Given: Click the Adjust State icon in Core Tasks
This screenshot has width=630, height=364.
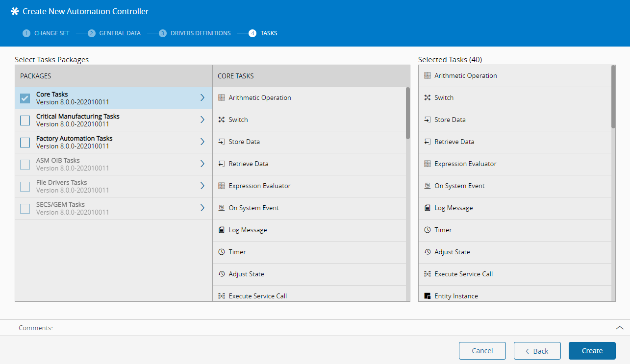Looking at the screenshot, I should point(221,274).
